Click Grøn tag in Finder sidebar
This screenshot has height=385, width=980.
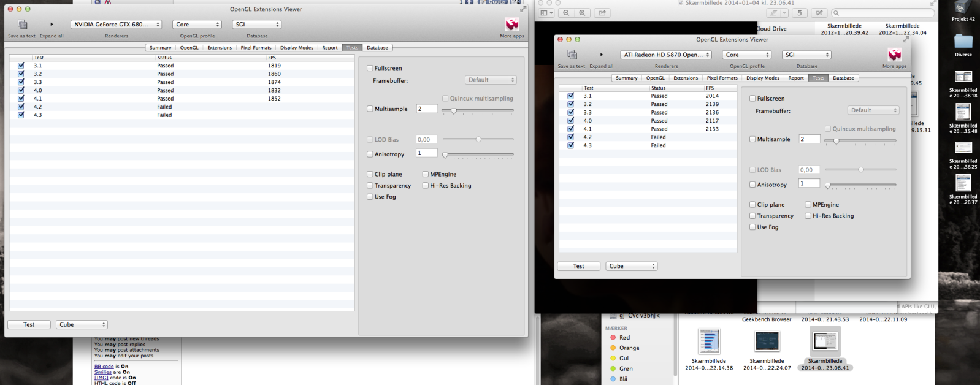point(624,368)
